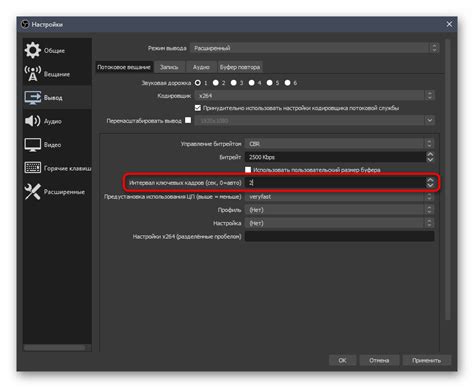Click the Настройки window title text
Image resolution: width=474 pixels, height=388 pixels.
point(47,24)
